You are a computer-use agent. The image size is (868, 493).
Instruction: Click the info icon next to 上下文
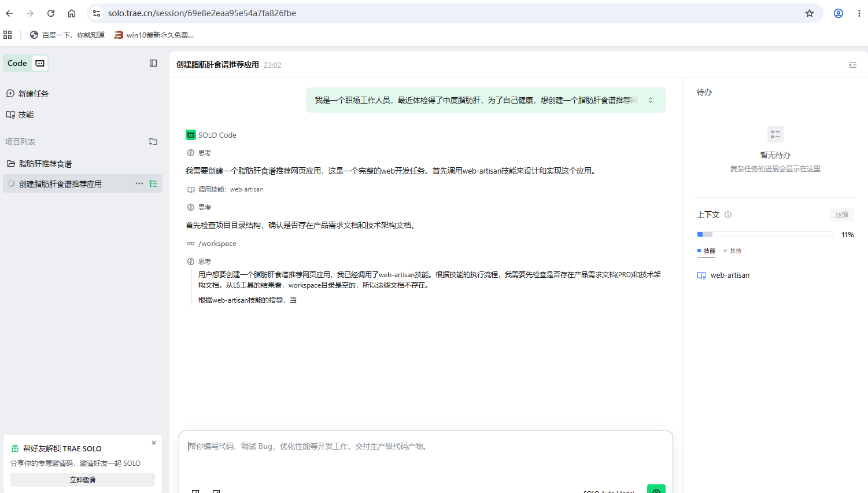click(728, 215)
